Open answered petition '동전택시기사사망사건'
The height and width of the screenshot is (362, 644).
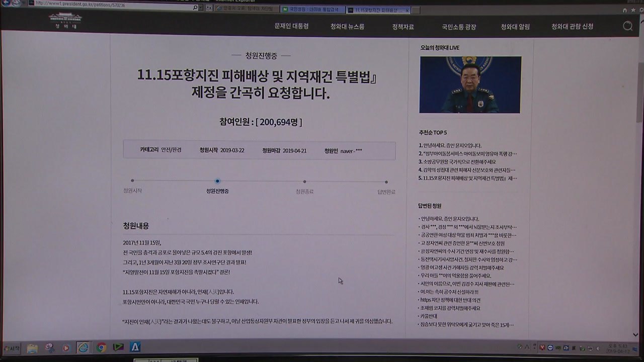tap(467, 259)
